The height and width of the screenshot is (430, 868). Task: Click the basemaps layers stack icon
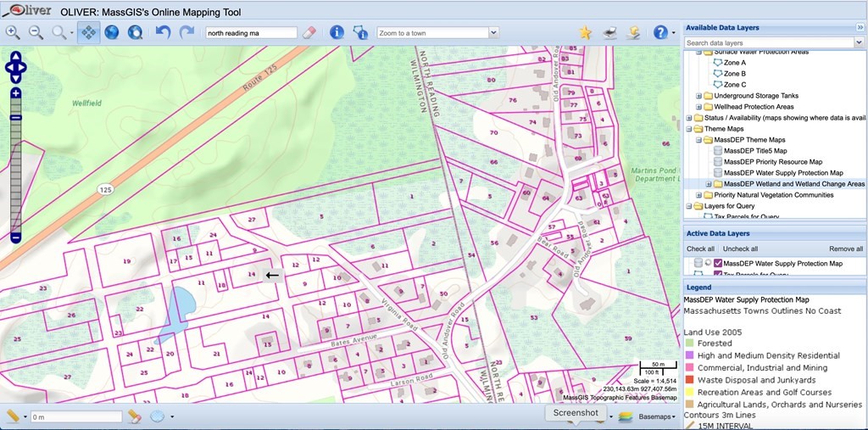click(x=626, y=416)
